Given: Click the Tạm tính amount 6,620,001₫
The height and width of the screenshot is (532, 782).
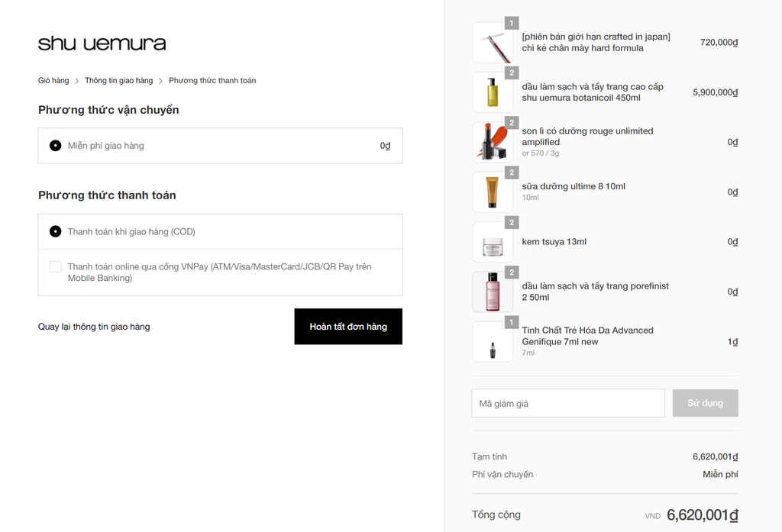Looking at the screenshot, I should [x=716, y=456].
